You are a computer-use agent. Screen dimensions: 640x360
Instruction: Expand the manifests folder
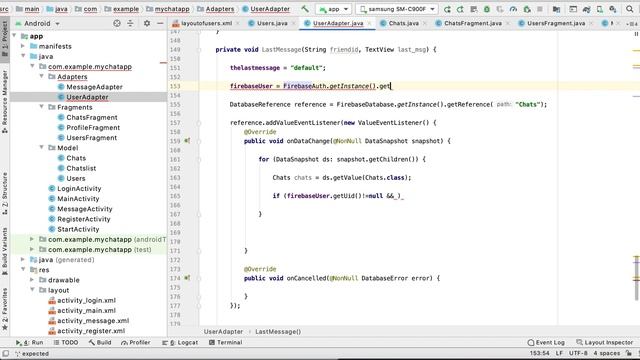(x=23, y=46)
